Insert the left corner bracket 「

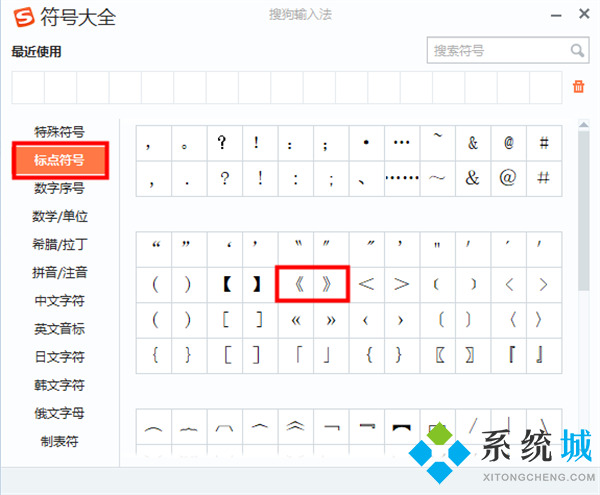point(296,355)
